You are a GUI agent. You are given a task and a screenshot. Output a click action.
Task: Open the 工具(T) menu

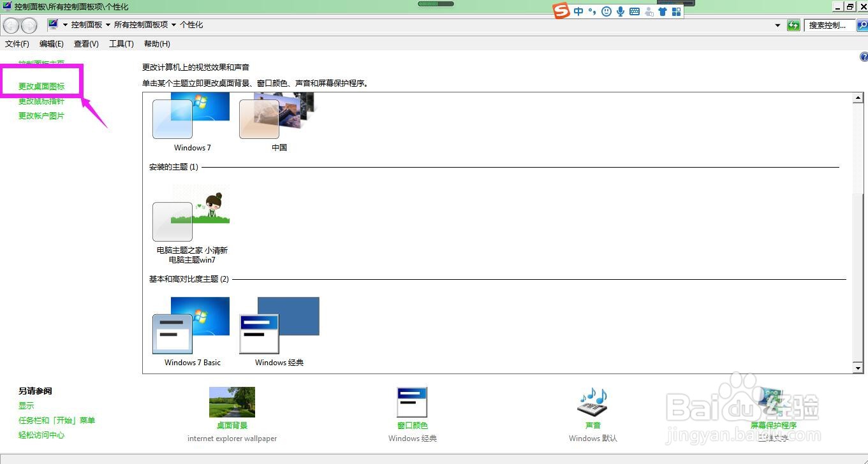click(121, 44)
